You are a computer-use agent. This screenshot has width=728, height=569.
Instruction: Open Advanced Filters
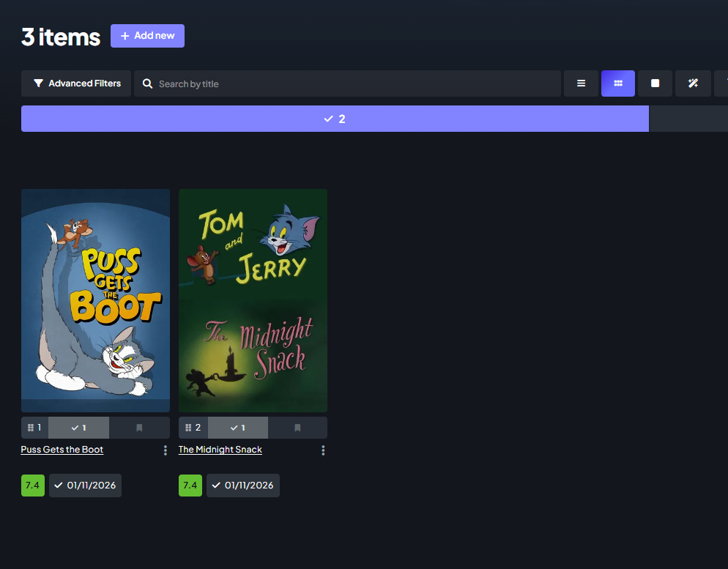pos(76,83)
